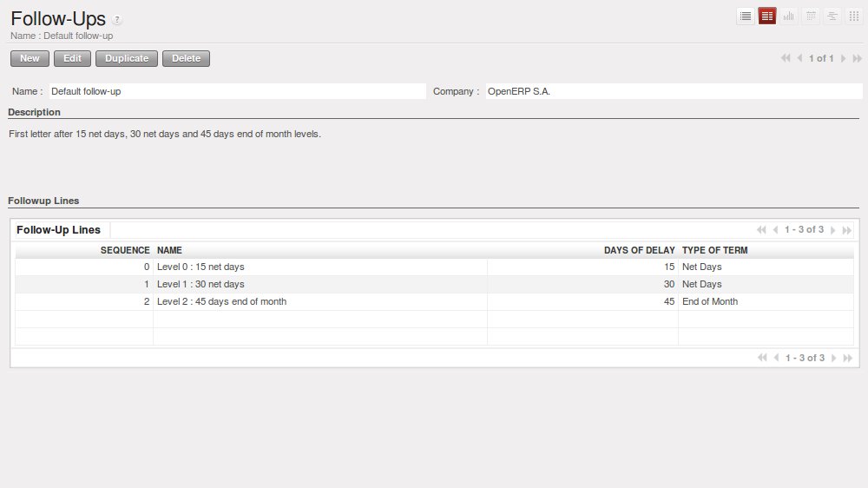
Task: Click New button
Action: 30,58
